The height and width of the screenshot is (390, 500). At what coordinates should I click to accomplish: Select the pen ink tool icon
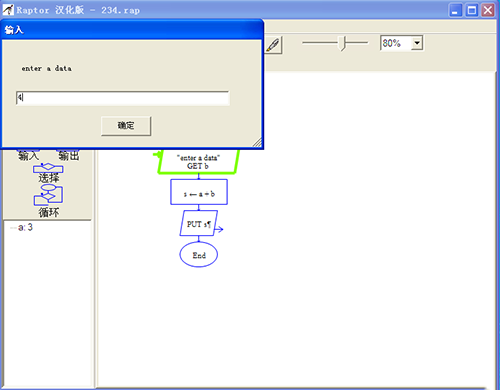point(273,45)
